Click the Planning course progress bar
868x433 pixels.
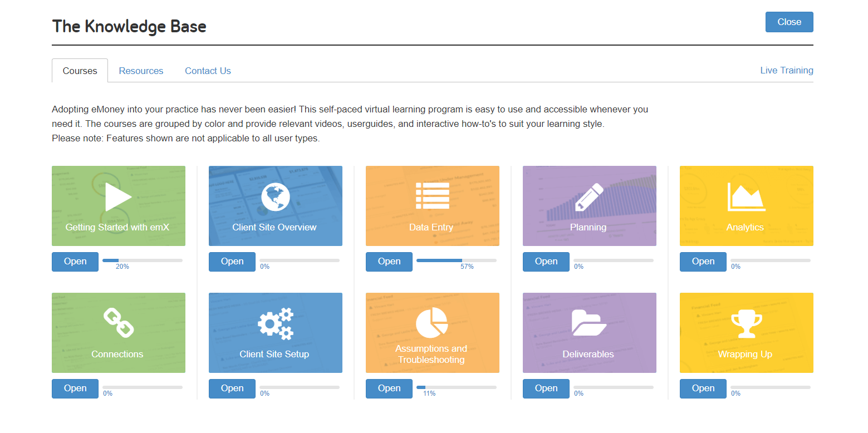click(x=614, y=260)
